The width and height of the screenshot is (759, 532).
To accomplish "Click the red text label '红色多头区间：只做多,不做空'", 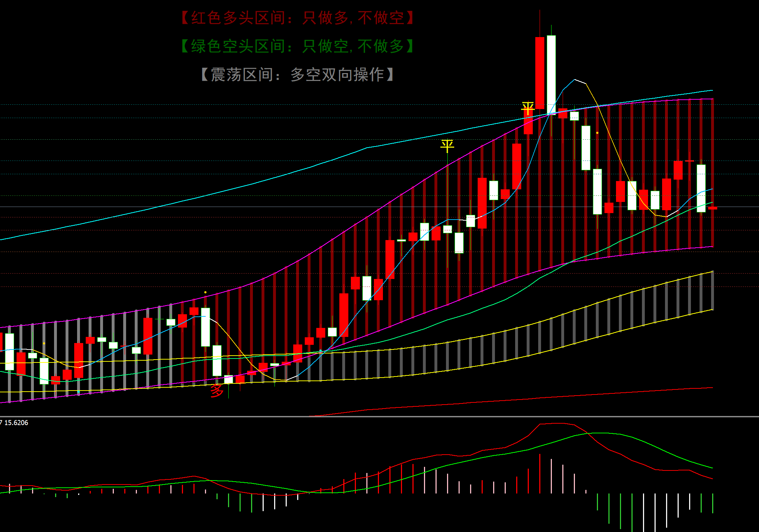I will (298, 18).
